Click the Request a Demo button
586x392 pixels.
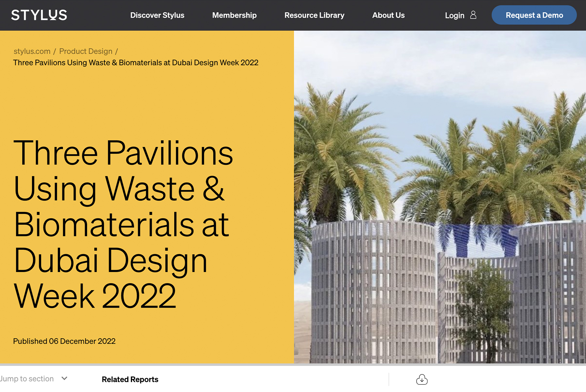coord(534,15)
